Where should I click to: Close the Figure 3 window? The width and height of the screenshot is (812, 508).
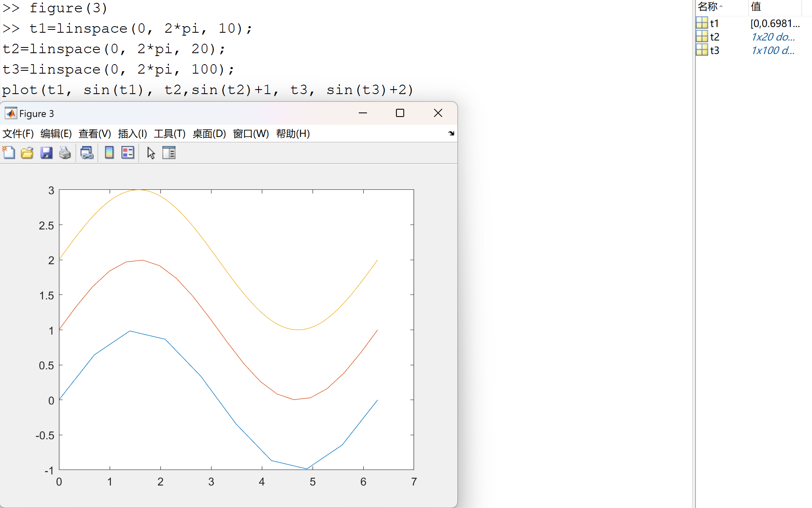(x=438, y=113)
